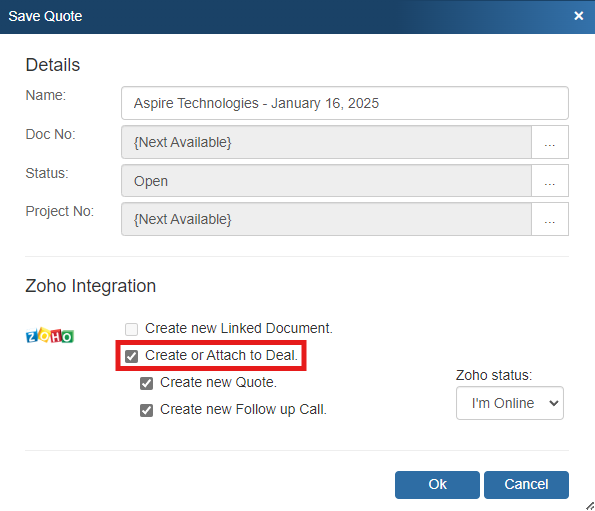Click into the quote Name field
This screenshot has height=511, width=595.
[x=345, y=103]
